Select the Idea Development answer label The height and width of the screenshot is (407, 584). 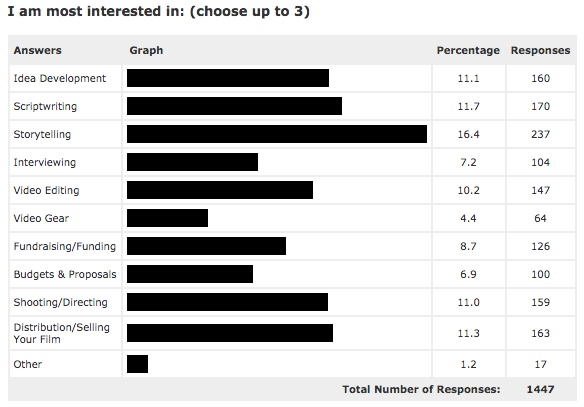pyautogui.click(x=60, y=78)
